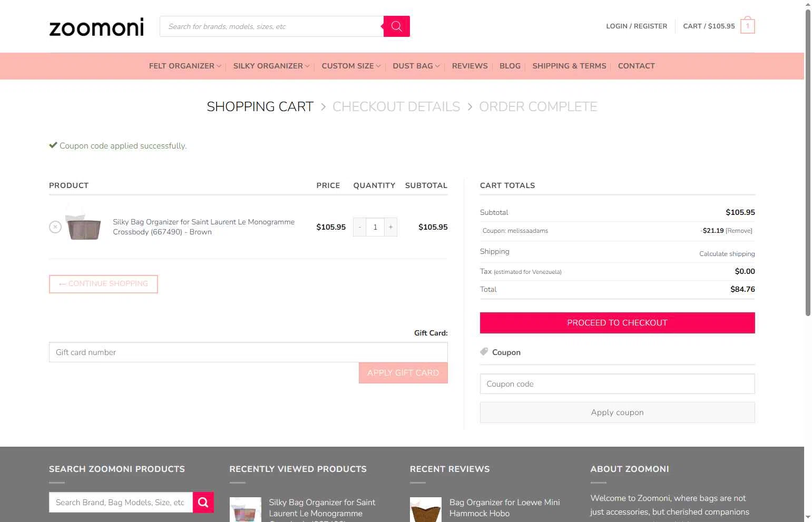Open the cart bag icon in header
This screenshot has height=522, width=812.
pyautogui.click(x=747, y=26)
